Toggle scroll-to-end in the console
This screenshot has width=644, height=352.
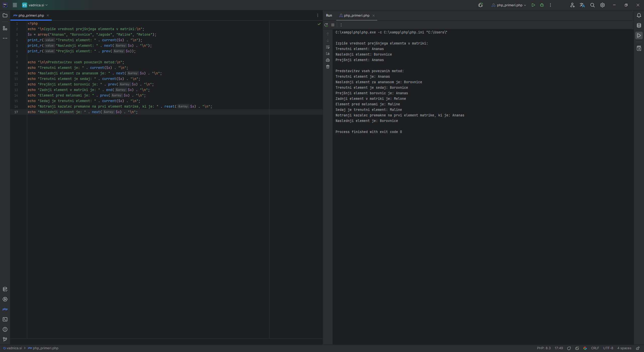pyautogui.click(x=328, y=54)
